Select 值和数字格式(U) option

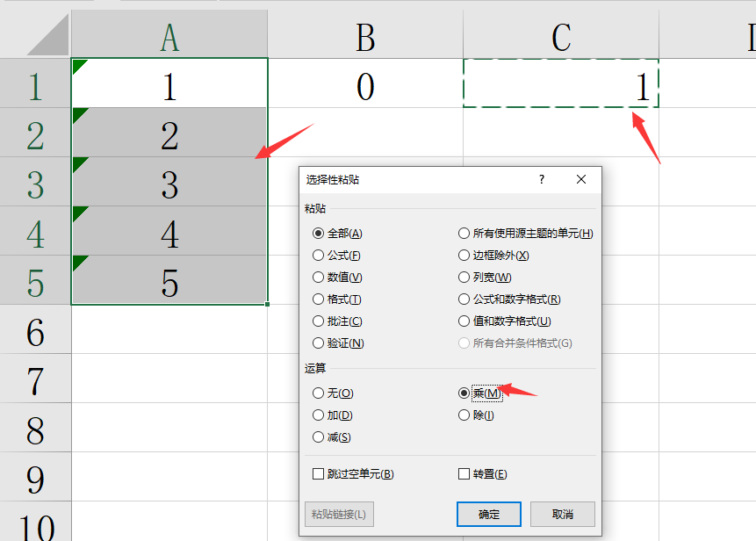click(x=504, y=321)
